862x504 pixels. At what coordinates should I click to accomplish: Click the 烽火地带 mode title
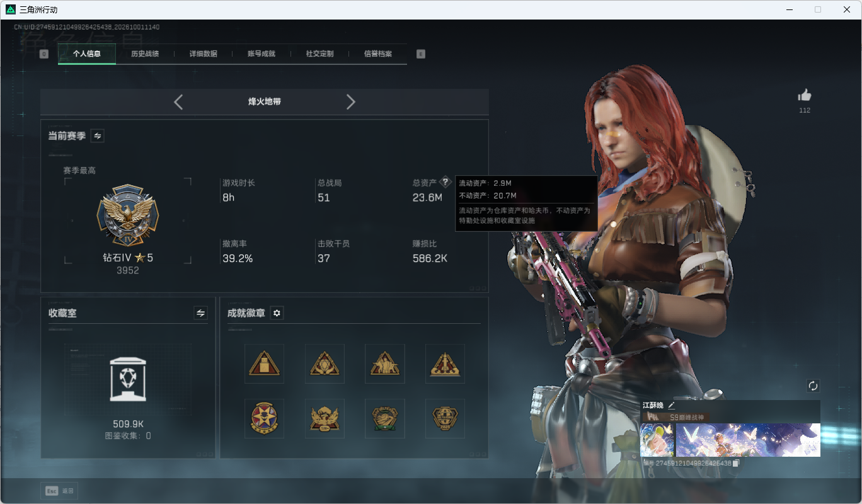click(265, 101)
